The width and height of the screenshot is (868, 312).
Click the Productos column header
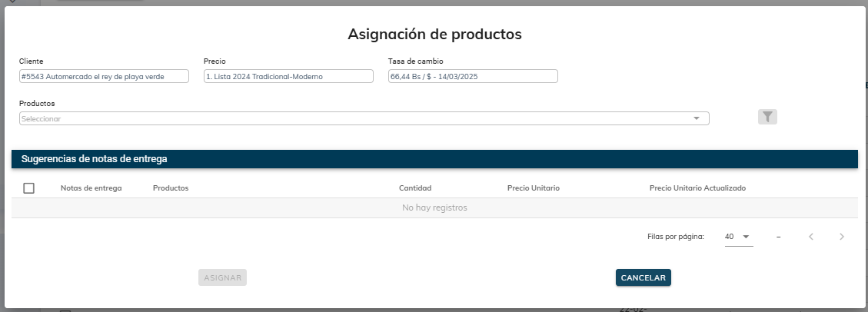tap(171, 188)
